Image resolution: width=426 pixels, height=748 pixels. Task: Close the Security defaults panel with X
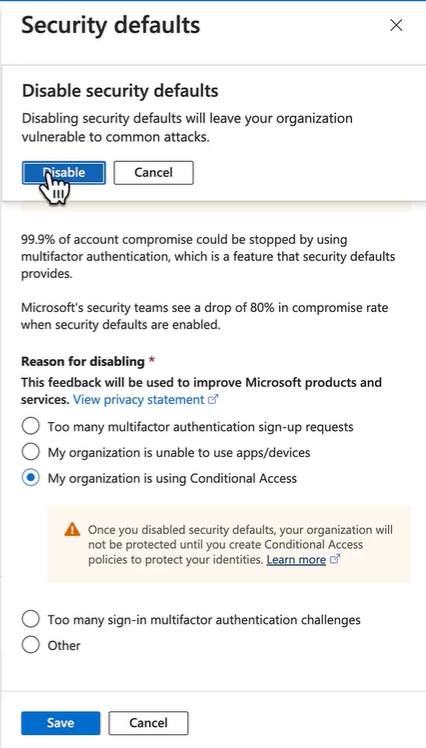396,25
